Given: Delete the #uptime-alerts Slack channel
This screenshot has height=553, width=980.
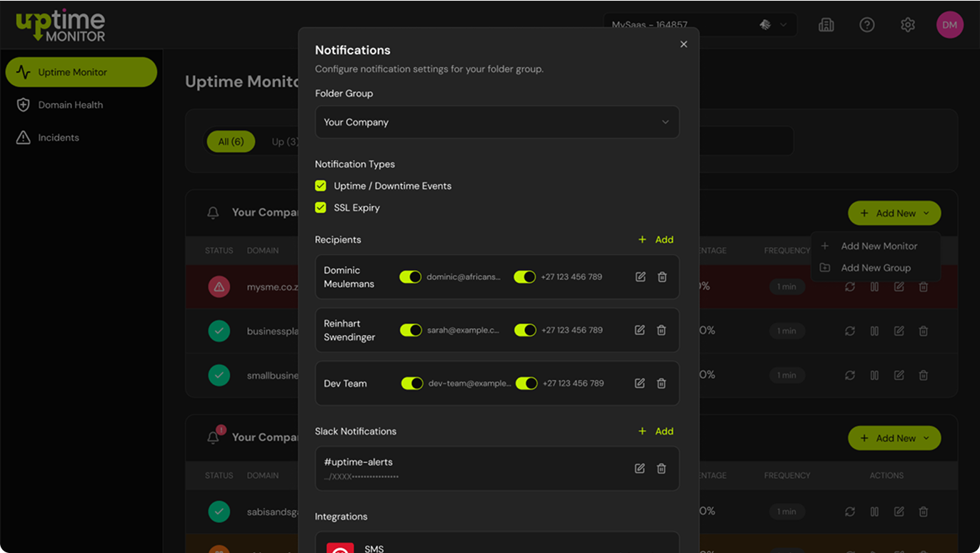Looking at the screenshot, I should (661, 469).
